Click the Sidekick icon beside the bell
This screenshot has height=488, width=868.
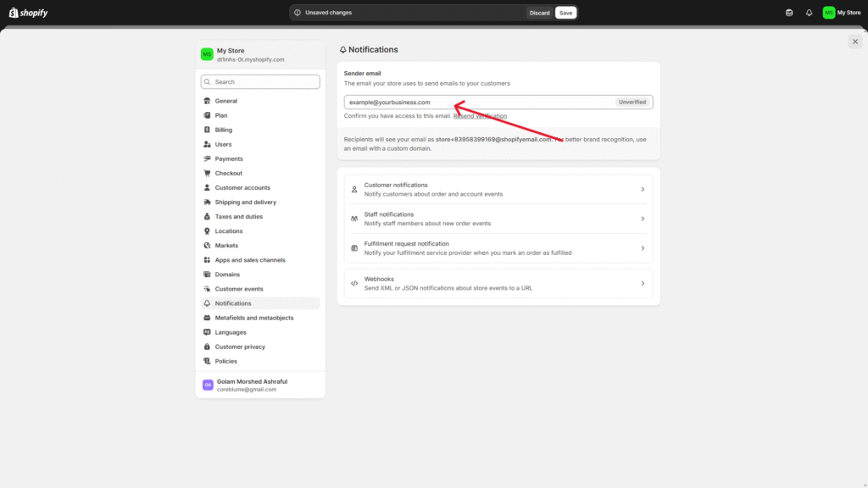(790, 13)
